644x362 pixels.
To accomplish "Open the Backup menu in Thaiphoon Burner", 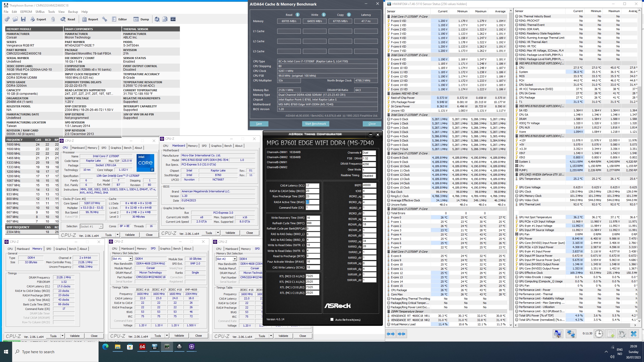I will [73, 12].
